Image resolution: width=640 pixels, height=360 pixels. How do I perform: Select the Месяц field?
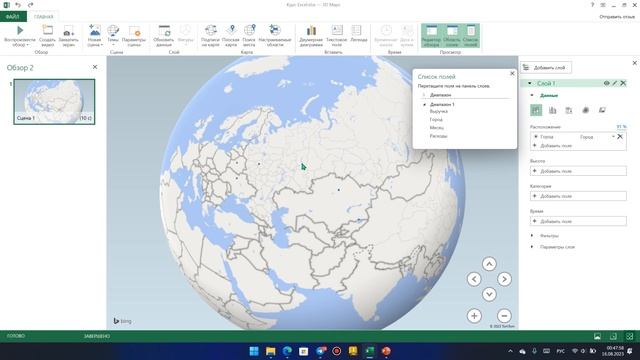[437, 128]
